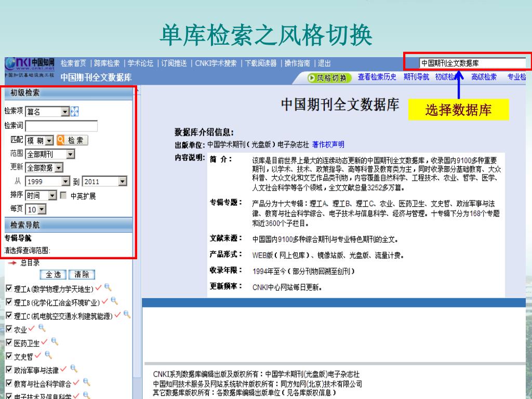Viewport: 532px width, 399px height.
Task: Open the 检索项 篇名 dropdown
Action: [47, 112]
